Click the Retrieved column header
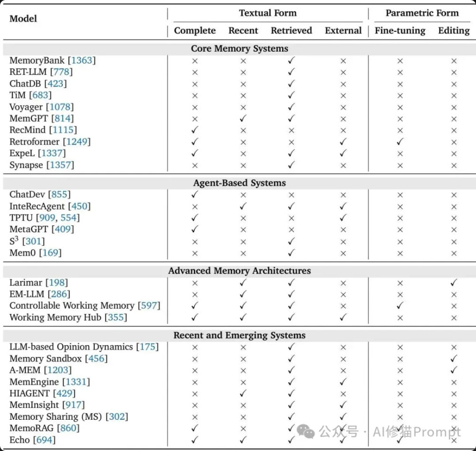Screen dimensions: 476x451 [291, 31]
